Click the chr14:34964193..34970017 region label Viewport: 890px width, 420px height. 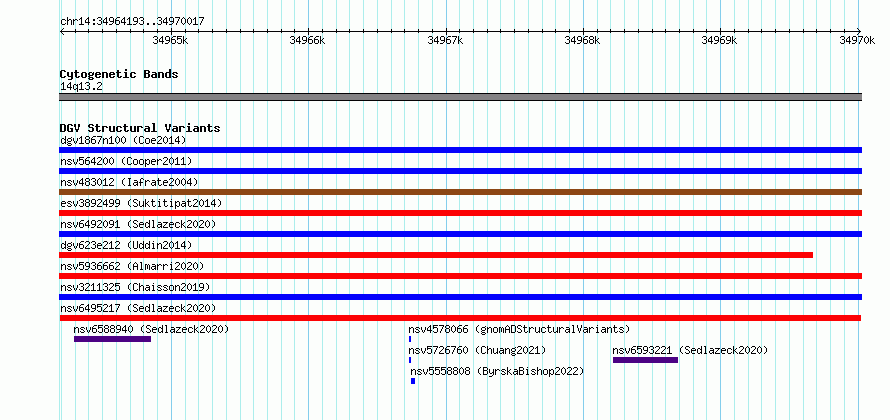pos(132,22)
